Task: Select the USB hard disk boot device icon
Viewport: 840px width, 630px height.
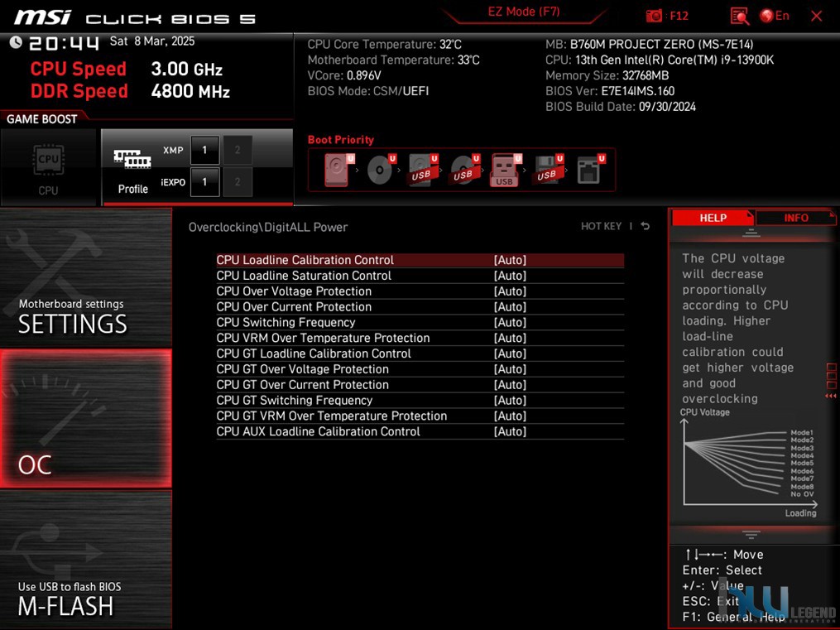Action: click(x=423, y=169)
